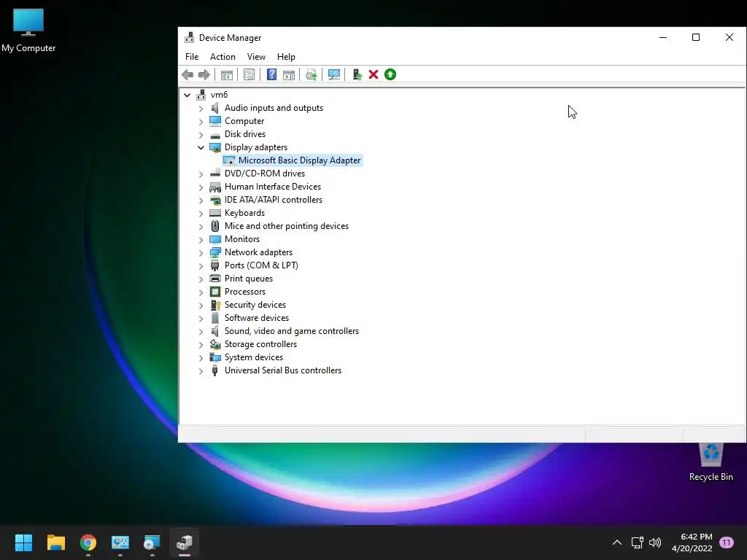Click the Forward arrow toolbar icon
Viewport: 747px width, 560px height.
[x=204, y=75]
